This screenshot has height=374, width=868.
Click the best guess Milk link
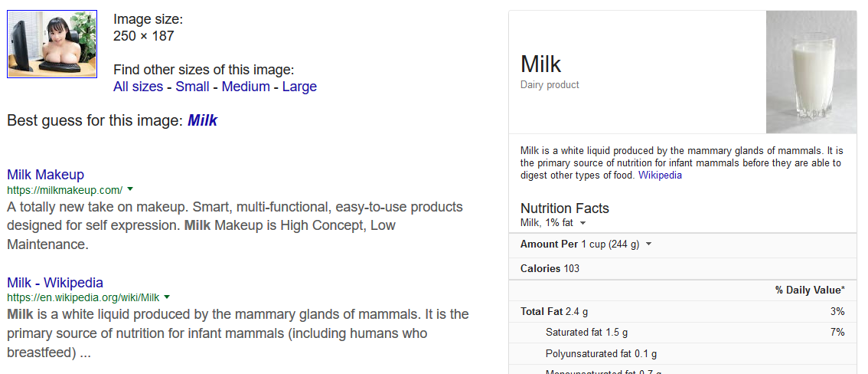[203, 120]
